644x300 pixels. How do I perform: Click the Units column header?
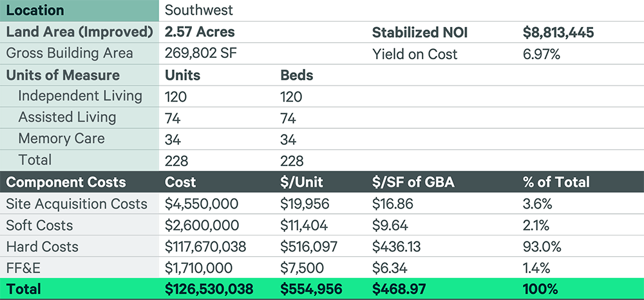[183, 75]
